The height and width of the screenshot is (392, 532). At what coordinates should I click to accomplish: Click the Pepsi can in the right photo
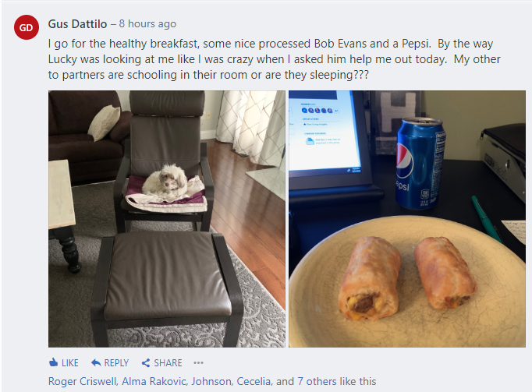[420, 164]
